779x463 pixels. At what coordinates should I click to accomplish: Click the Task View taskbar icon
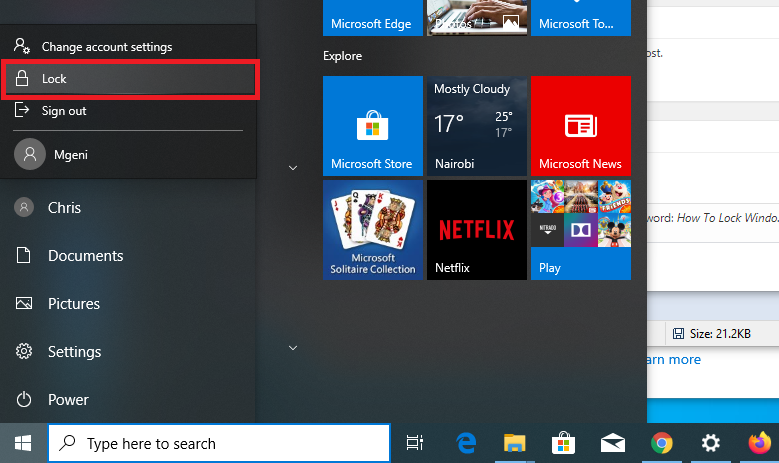pos(414,443)
